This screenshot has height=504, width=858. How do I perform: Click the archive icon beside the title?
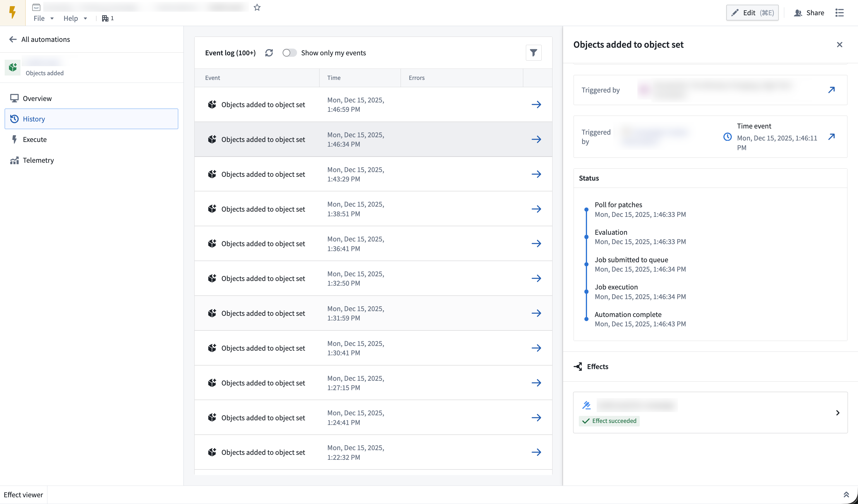(36, 7)
